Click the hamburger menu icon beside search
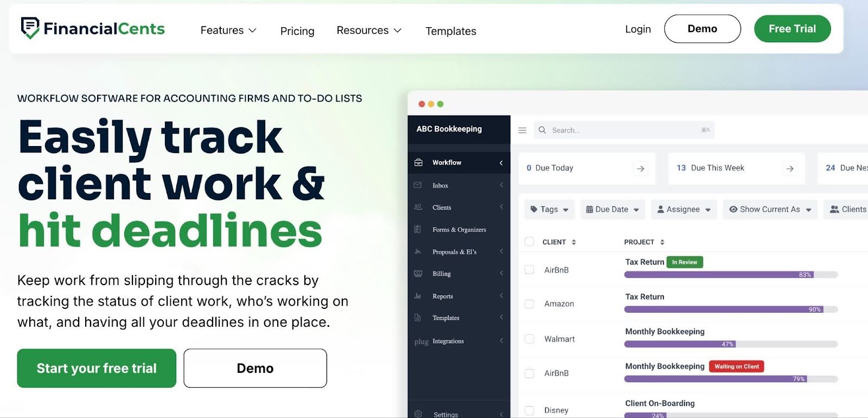868x418 pixels. click(522, 130)
